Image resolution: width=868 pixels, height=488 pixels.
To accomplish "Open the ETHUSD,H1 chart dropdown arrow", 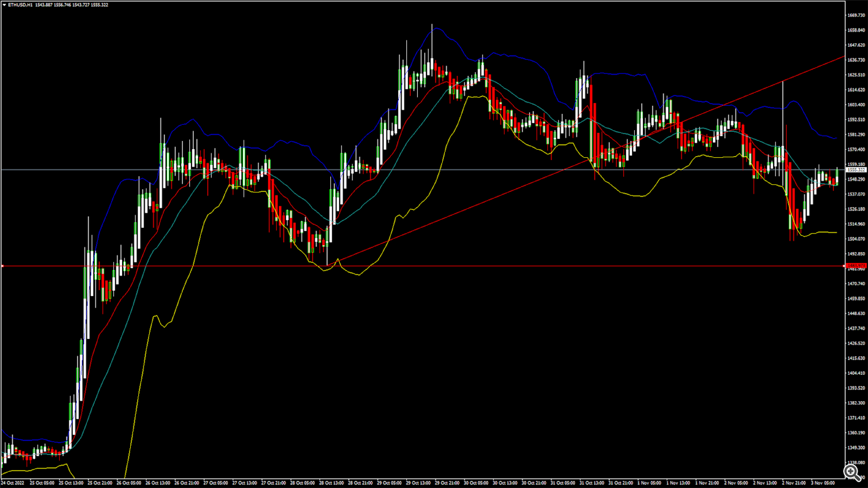I will click(4, 5).
